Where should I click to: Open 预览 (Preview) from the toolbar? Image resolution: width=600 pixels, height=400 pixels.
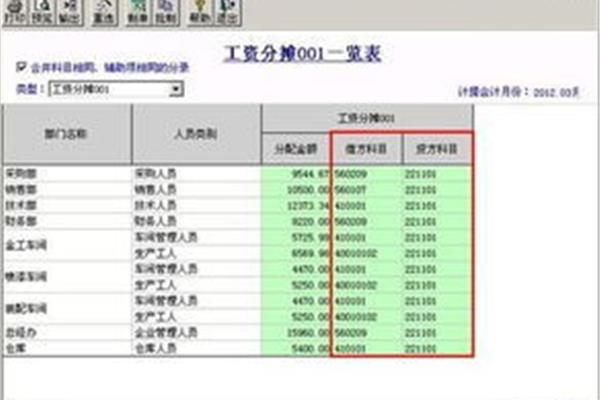(x=42, y=13)
